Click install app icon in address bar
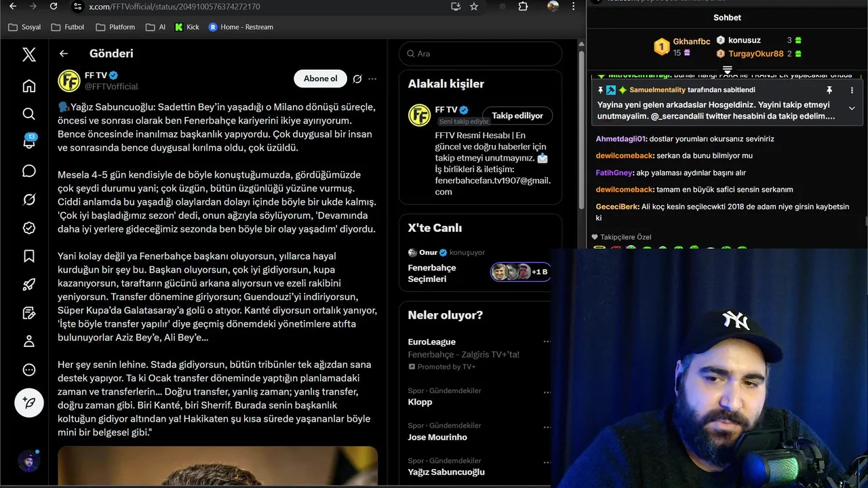Screen dimensions: 868x488 pyautogui.click(x=456, y=6)
